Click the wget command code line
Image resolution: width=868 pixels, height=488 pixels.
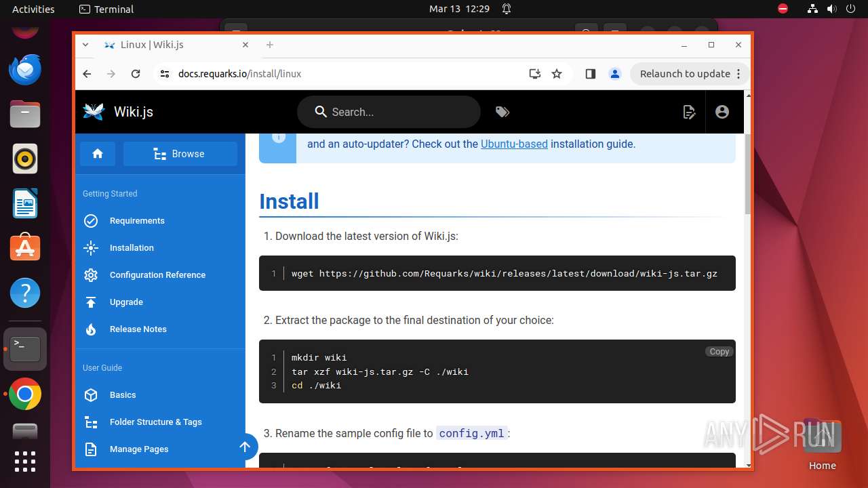504,274
